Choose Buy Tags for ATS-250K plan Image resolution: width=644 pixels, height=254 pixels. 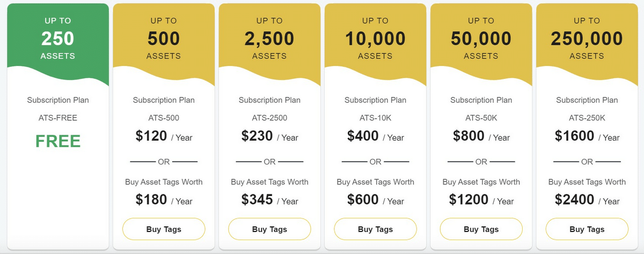[x=587, y=229]
